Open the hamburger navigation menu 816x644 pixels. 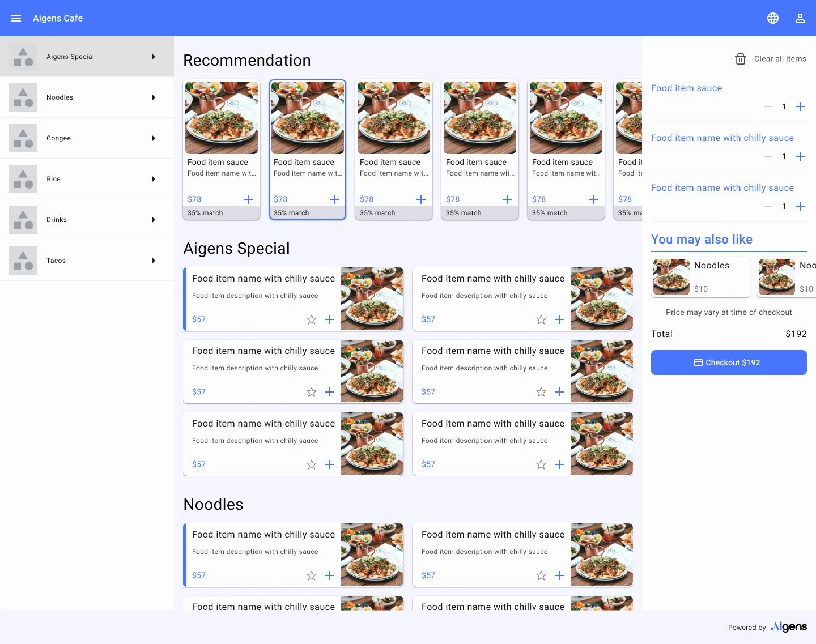[15, 18]
